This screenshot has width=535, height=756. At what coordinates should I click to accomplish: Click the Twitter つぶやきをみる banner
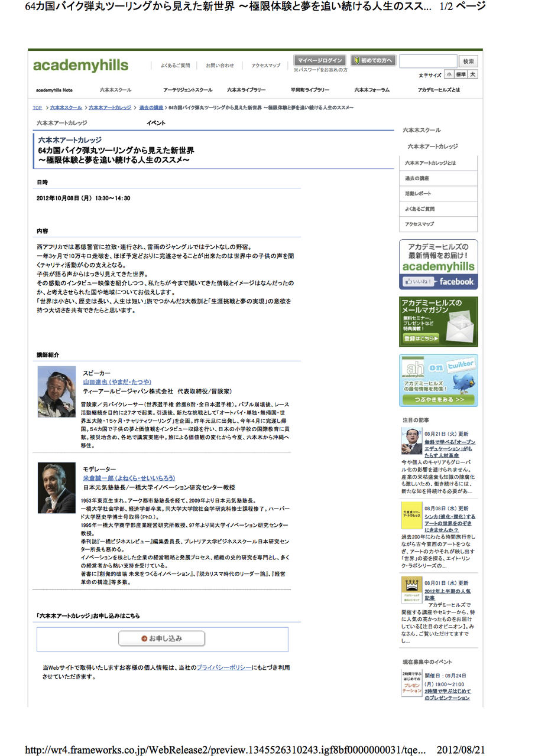tap(438, 380)
